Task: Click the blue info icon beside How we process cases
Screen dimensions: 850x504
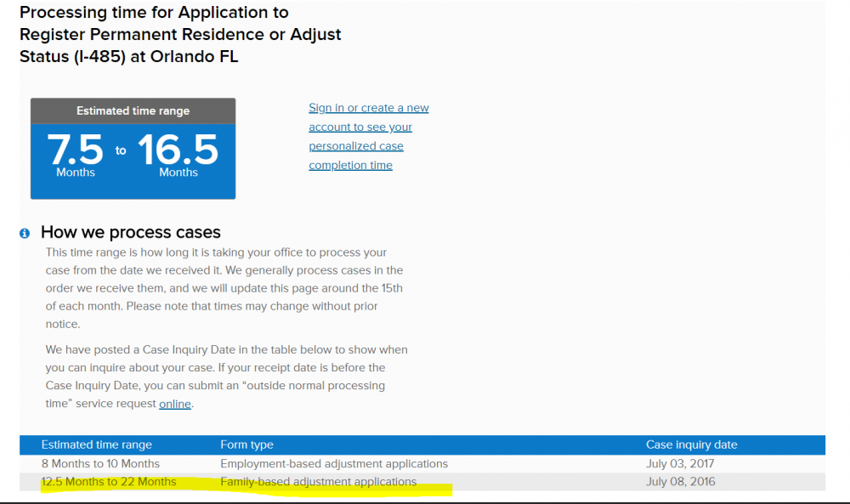Action: (x=25, y=233)
